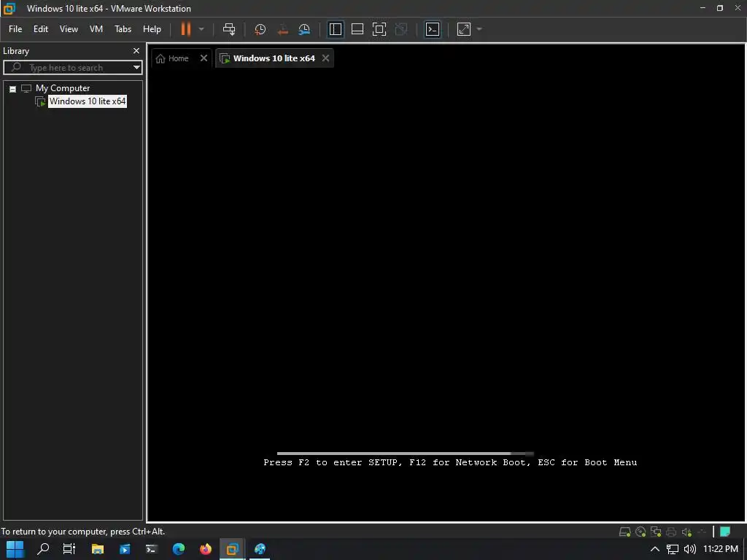Toggle the console view button
The image size is (747, 560).
pyautogui.click(x=433, y=29)
